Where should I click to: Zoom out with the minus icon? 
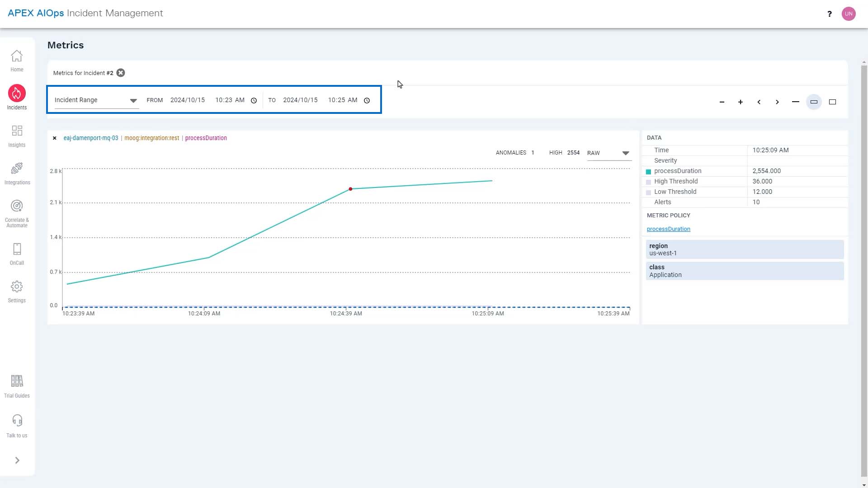point(722,102)
